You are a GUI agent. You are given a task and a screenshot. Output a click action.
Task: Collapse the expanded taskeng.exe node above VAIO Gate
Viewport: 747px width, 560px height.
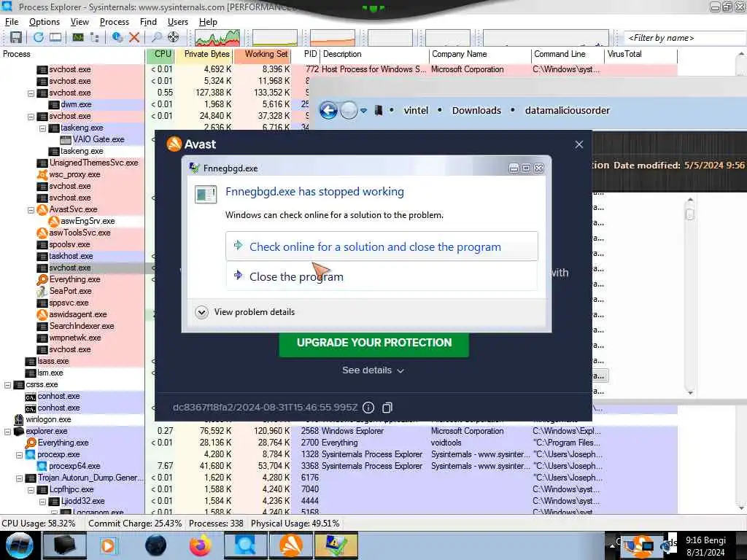coord(42,128)
